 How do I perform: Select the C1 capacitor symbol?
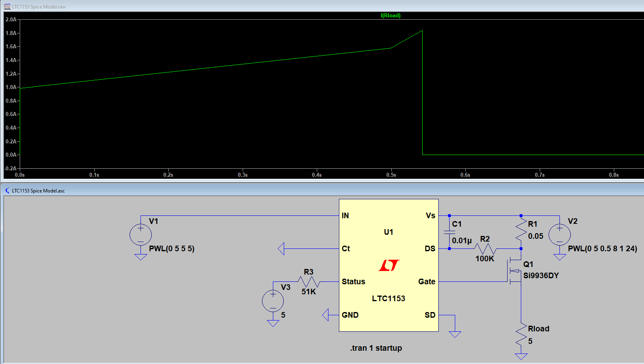[x=449, y=232]
